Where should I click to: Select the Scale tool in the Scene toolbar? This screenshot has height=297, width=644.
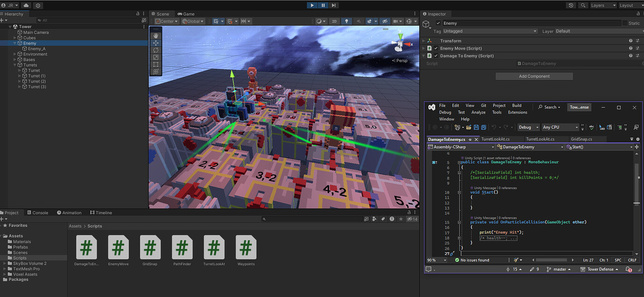tap(155, 57)
